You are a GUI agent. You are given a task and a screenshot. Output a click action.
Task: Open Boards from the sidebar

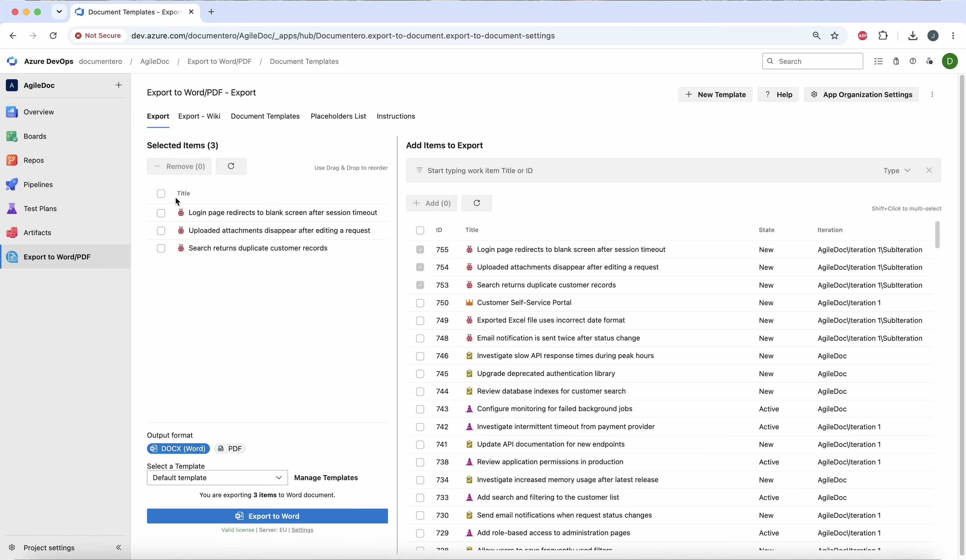34,136
